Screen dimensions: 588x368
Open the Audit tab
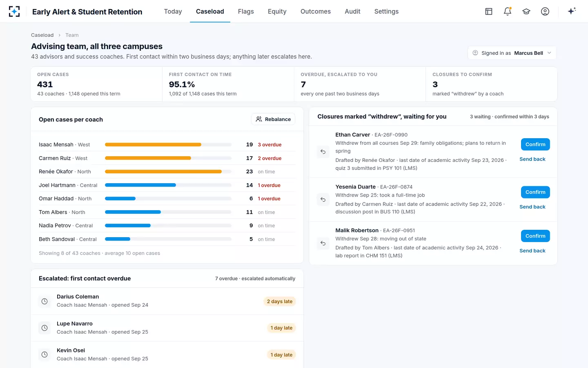[x=352, y=11]
